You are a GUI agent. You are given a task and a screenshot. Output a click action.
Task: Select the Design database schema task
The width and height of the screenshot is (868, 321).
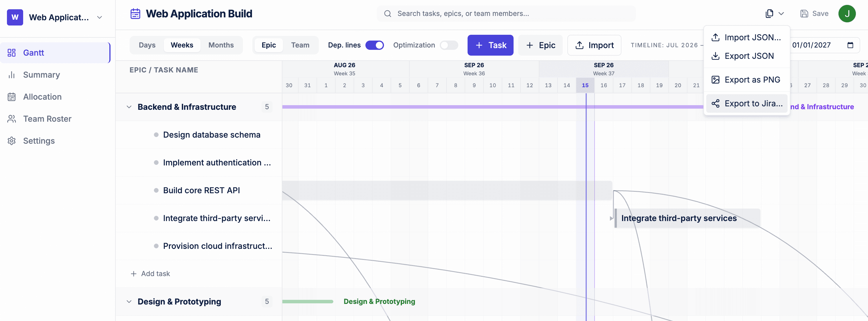pos(199,135)
